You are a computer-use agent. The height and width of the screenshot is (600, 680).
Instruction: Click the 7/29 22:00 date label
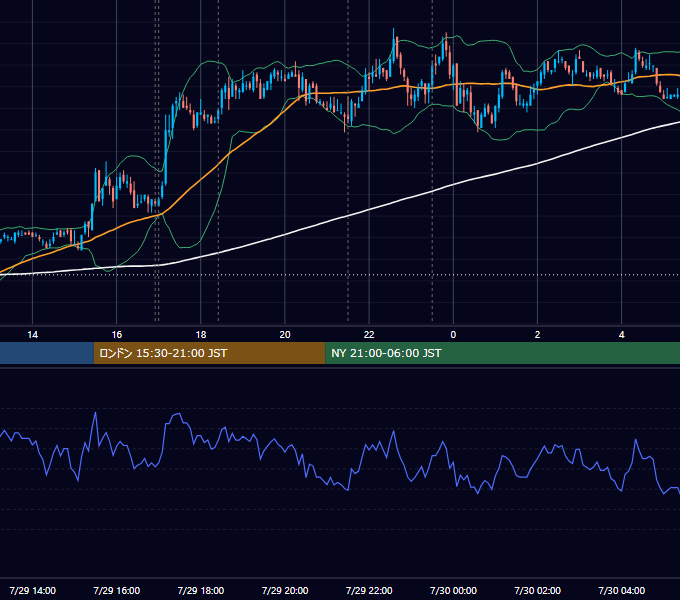369,590
